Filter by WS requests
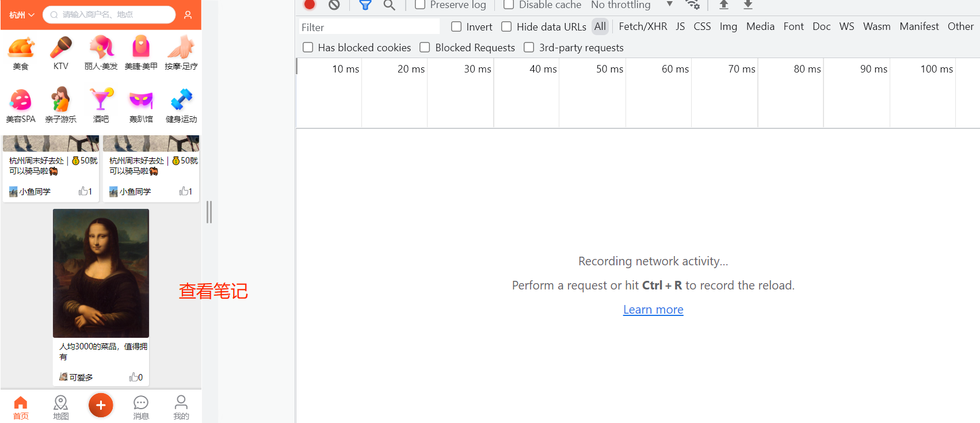Screen dimensions: 980x423 point(846,26)
